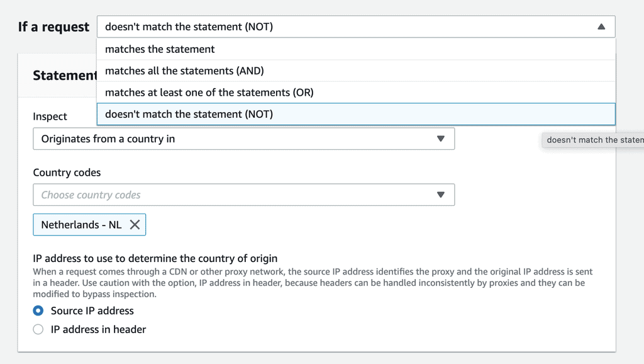644x364 pixels.
Task: Select 'doesn't match the statement (NOT)' option
Action: pyautogui.click(x=189, y=114)
